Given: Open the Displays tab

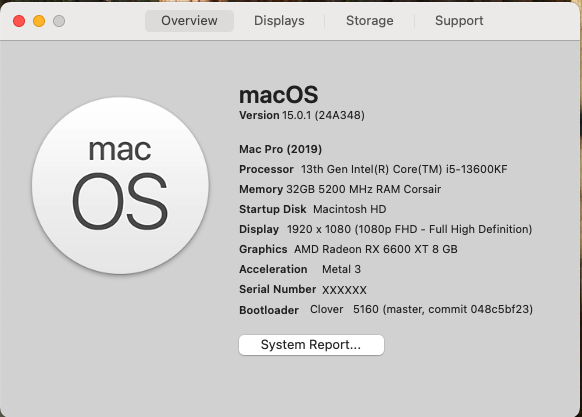Looking at the screenshot, I should (279, 21).
